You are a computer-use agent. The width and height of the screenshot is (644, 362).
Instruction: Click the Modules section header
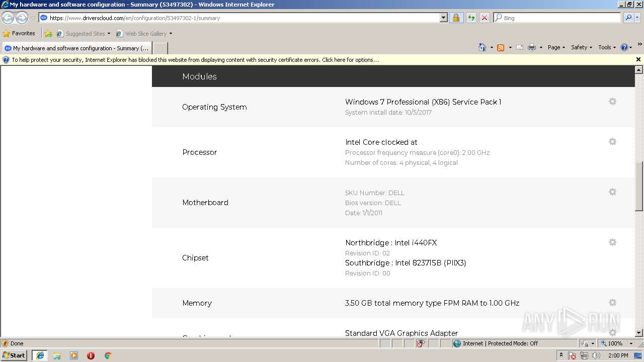pos(393,76)
